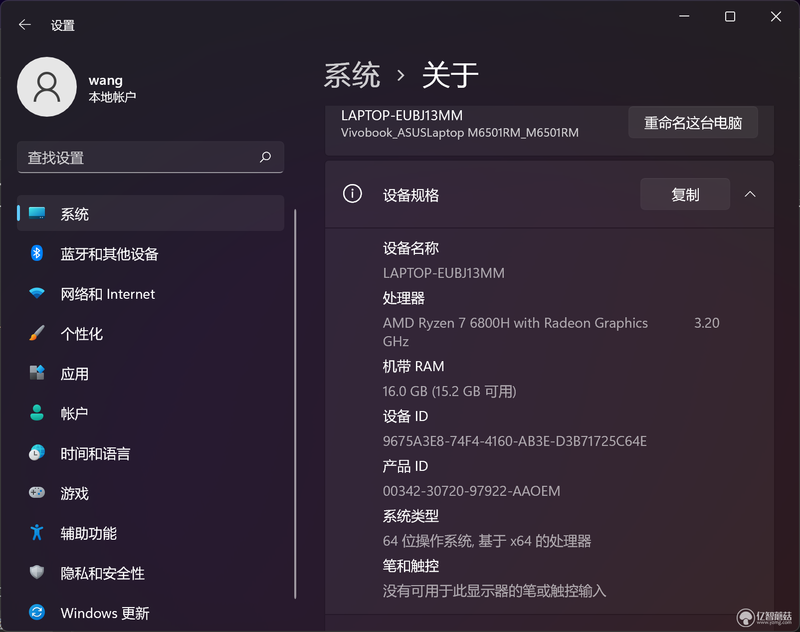Viewport: 800px width, 632px height.
Task: Click the 游戏 gamepad icon
Action: tap(37, 492)
